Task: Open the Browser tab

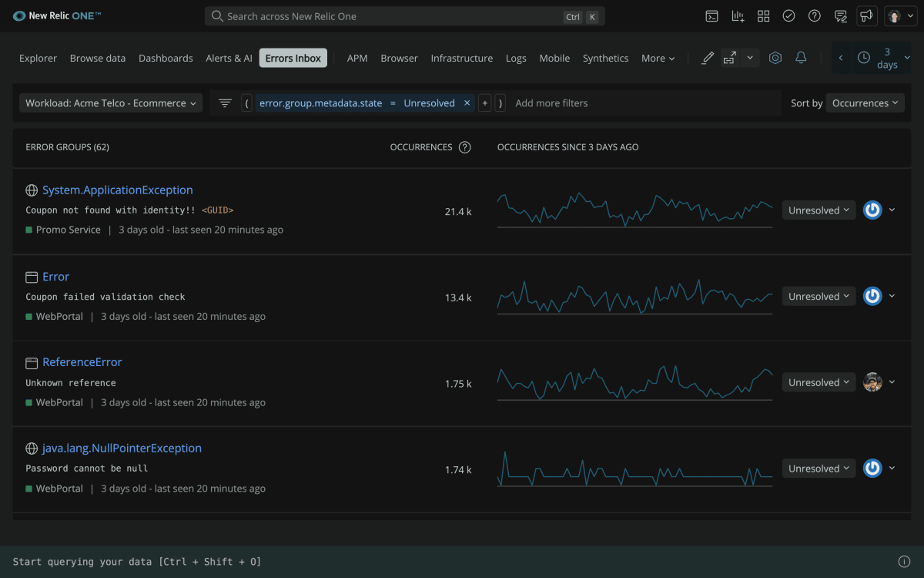Action: coord(399,58)
